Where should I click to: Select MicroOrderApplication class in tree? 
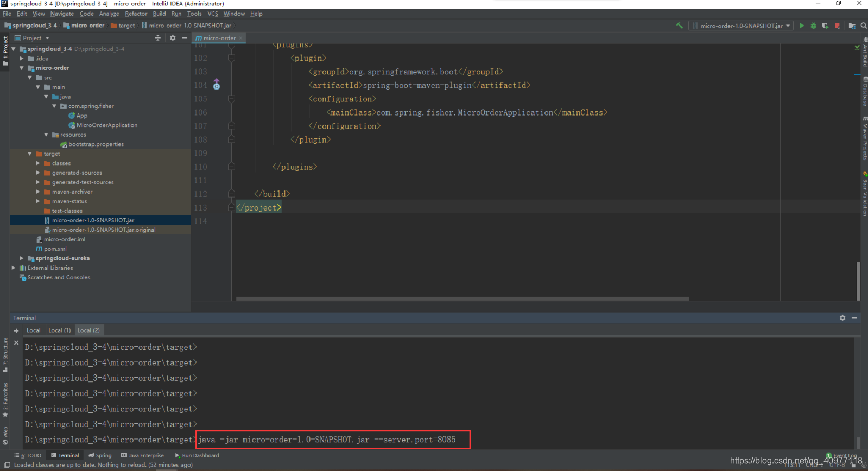[103, 125]
